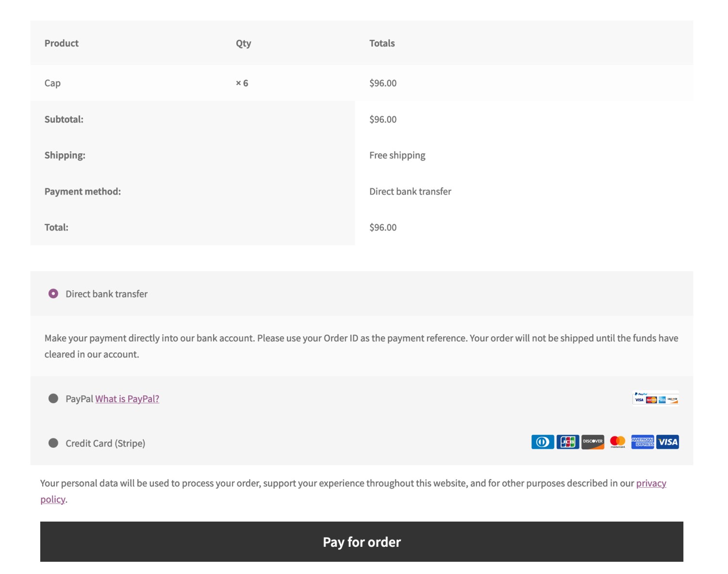
Task: Click the Qty column header
Action: 243,43
